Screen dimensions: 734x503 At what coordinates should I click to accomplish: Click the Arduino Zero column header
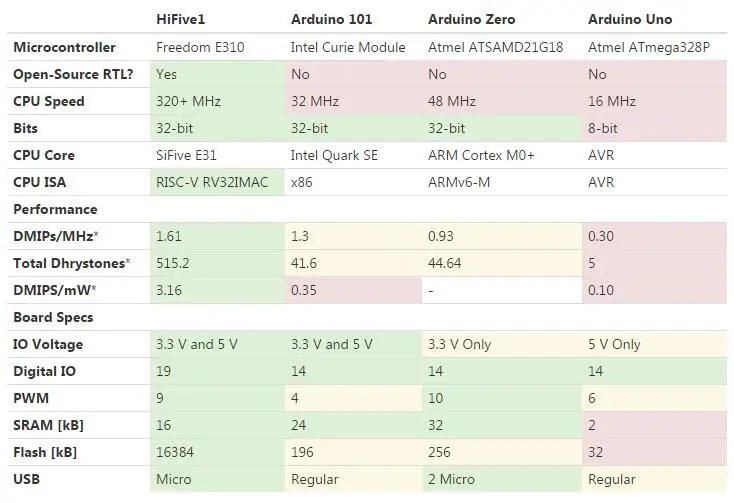tap(471, 19)
